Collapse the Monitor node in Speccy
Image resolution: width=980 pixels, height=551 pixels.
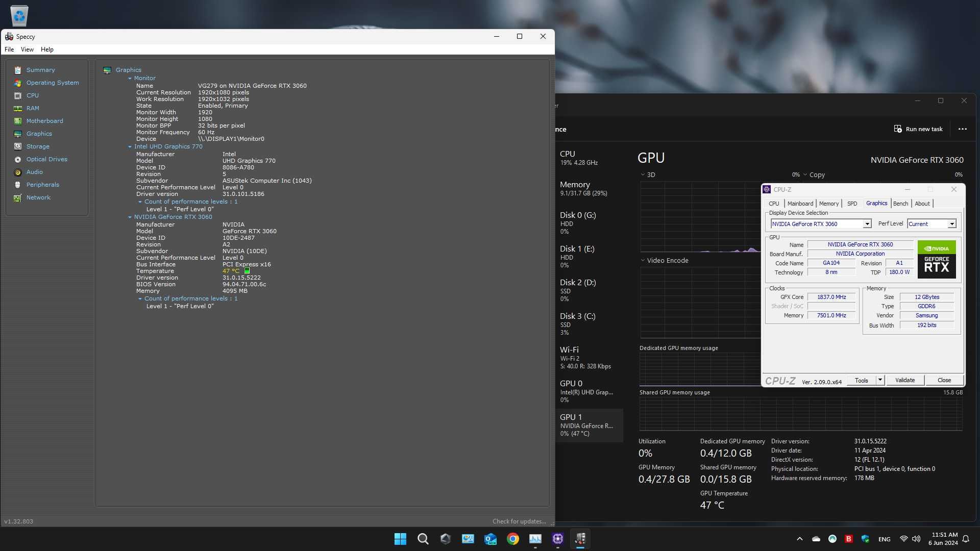click(130, 79)
